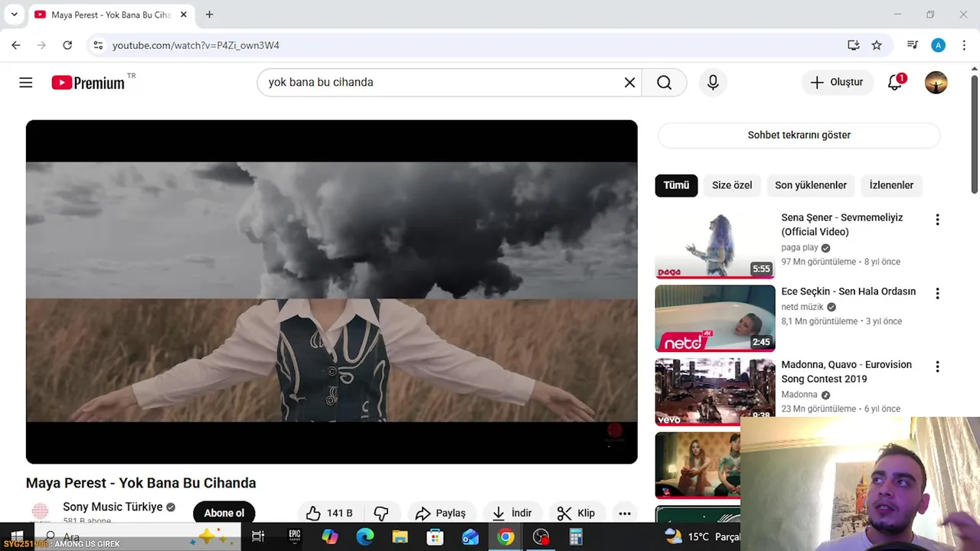
Task: Open options for Sena Şener video
Action: pyautogui.click(x=937, y=220)
